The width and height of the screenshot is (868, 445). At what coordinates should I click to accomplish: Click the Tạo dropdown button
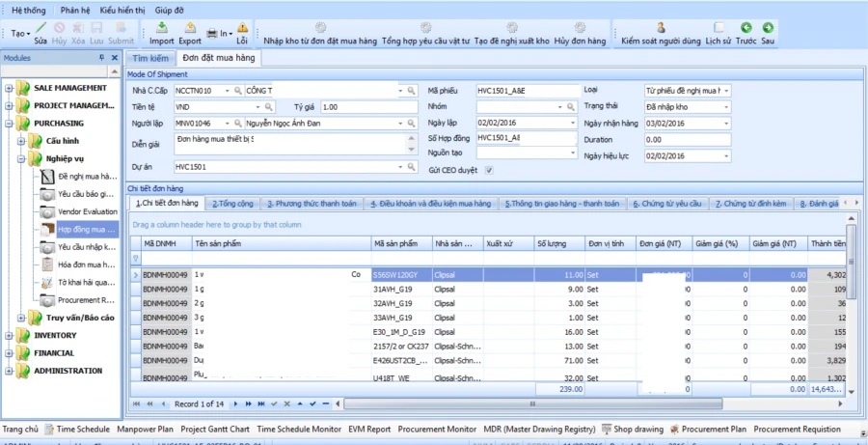tap(20, 34)
